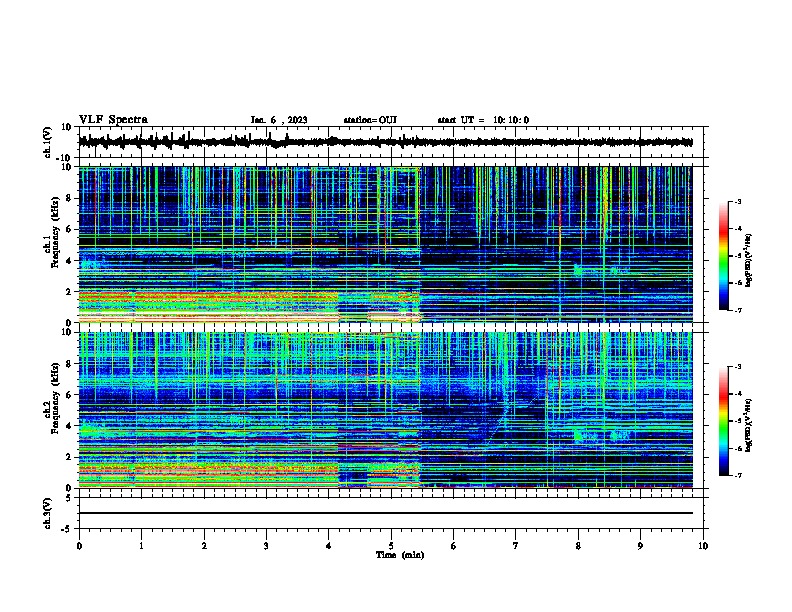Click time axis tick label "5"

coord(391,546)
